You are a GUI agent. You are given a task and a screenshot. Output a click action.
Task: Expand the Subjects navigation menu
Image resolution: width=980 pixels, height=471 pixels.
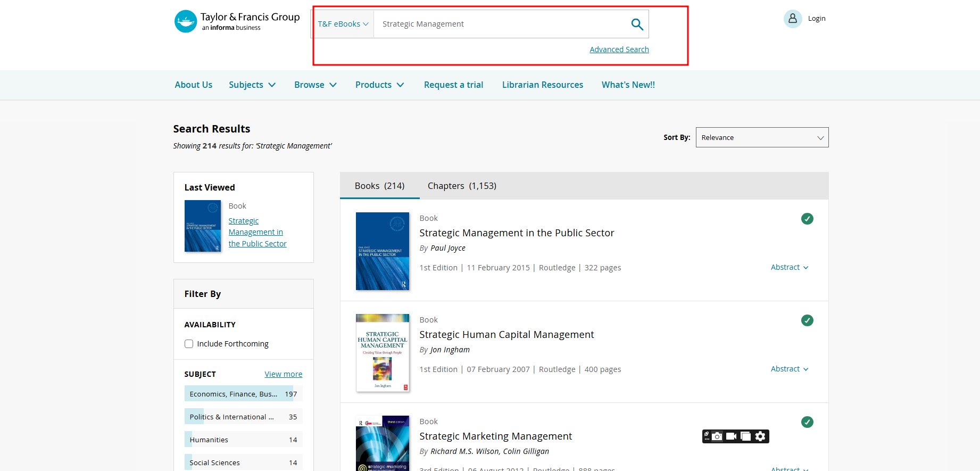tap(252, 85)
